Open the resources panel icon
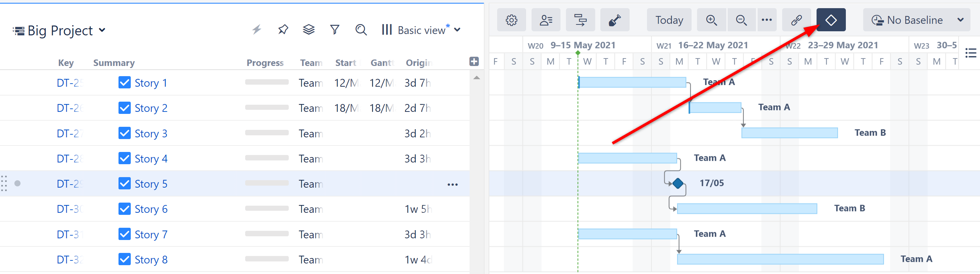 pos(546,20)
